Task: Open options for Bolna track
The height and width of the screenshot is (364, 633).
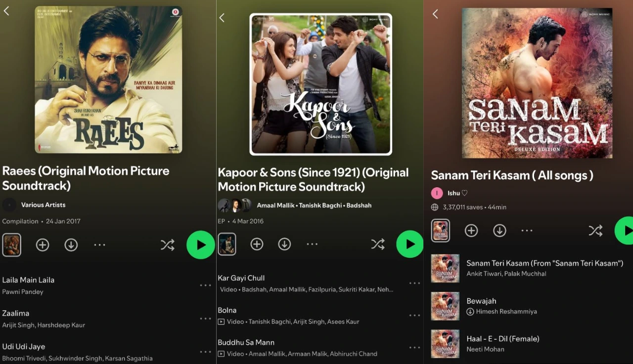Action: pos(414,316)
